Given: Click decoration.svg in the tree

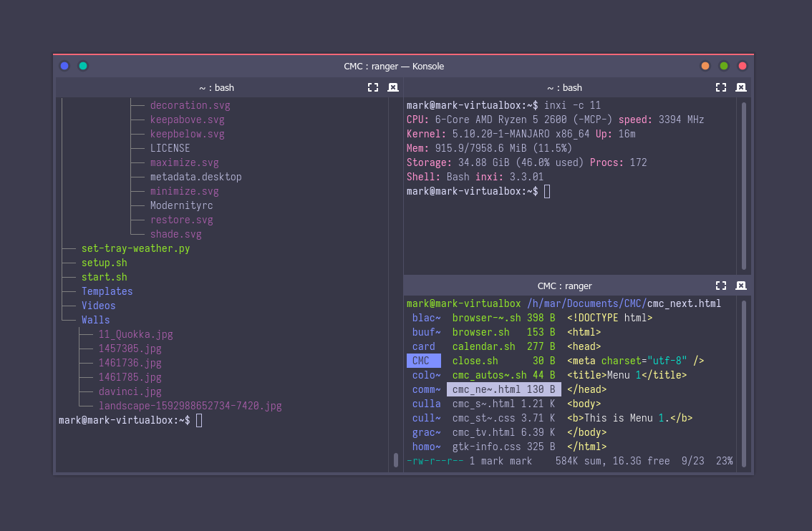Looking at the screenshot, I should (190, 106).
